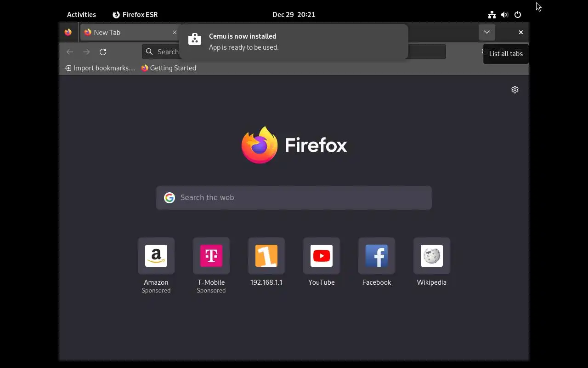Open the Amazon sponsored shortcut tile
This screenshot has width=588, height=368.
tap(156, 256)
